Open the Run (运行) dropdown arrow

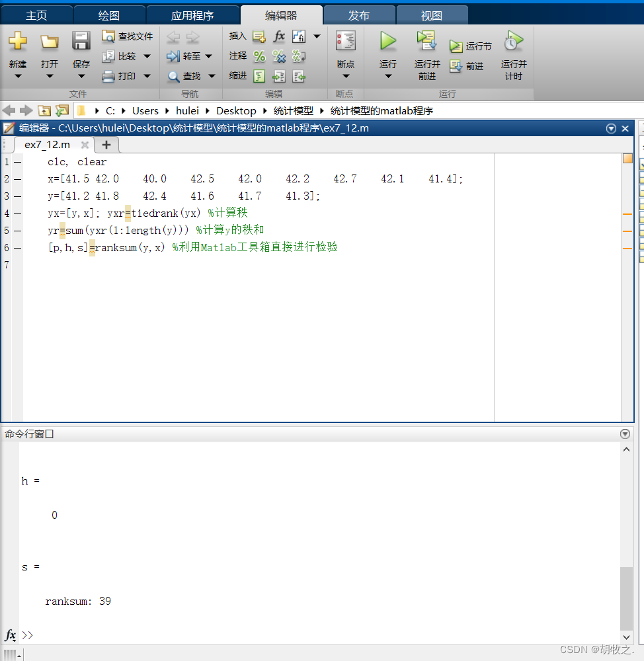(388, 76)
